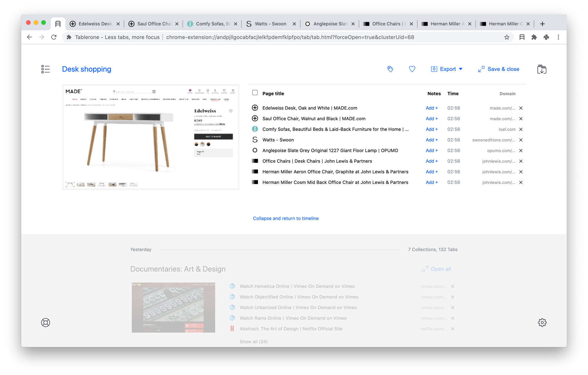Click the settings gear icon bottom right

click(542, 322)
